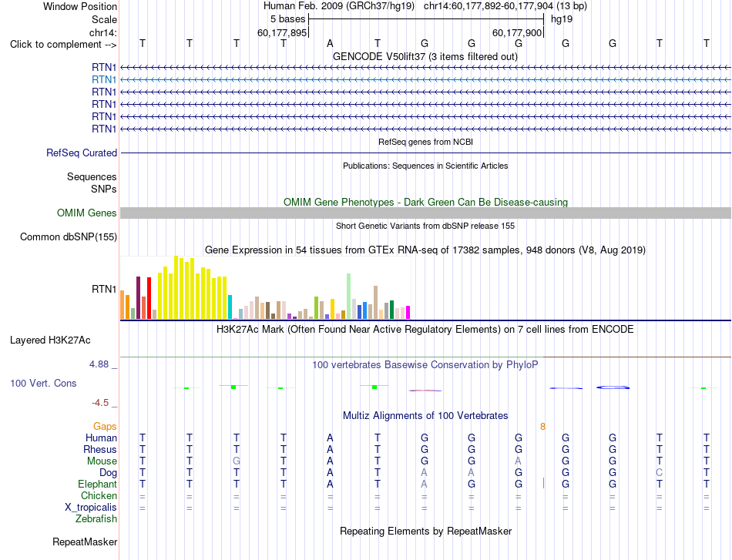Click the Mouse species label
The width and height of the screenshot is (732, 560).
click(102, 461)
